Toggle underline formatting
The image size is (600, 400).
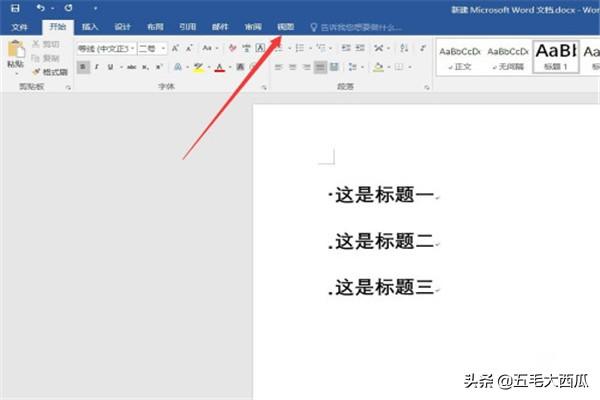tap(110, 67)
